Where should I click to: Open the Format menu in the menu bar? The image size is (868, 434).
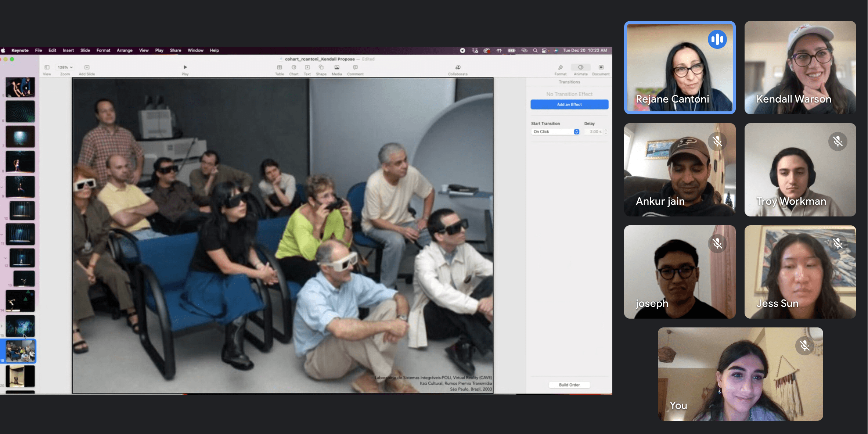pyautogui.click(x=103, y=50)
